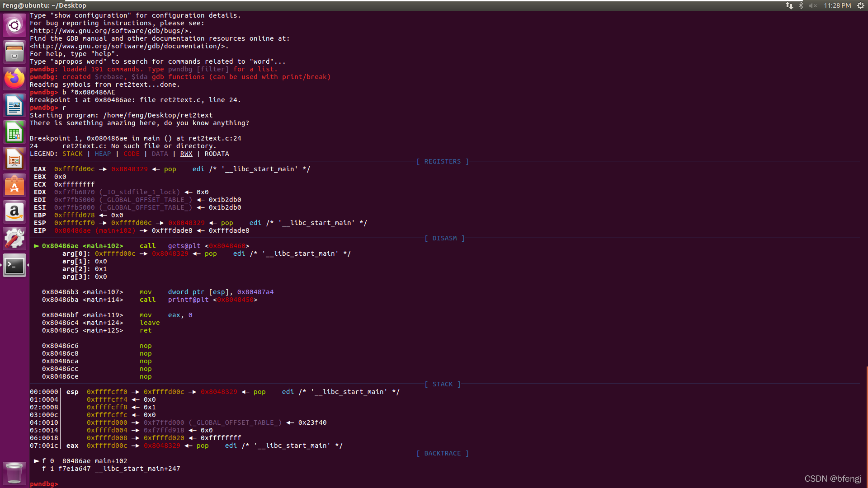
Task: Click the REGISTERS section header
Action: click(x=442, y=161)
